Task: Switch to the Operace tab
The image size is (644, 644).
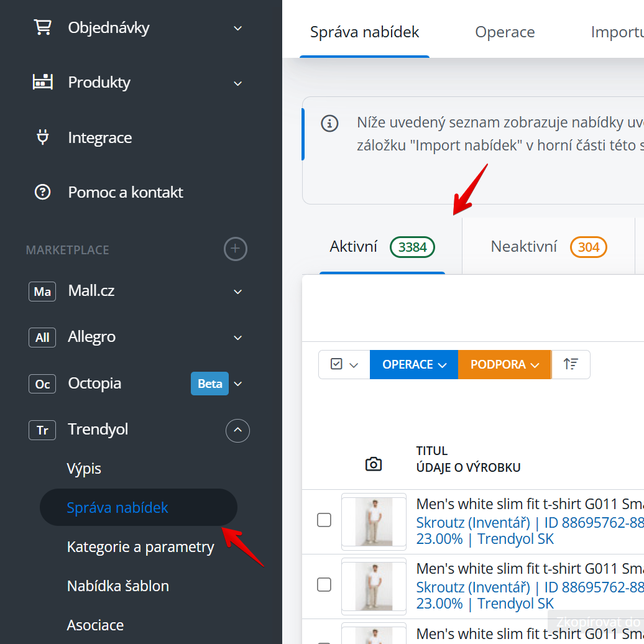Action: 505,32
